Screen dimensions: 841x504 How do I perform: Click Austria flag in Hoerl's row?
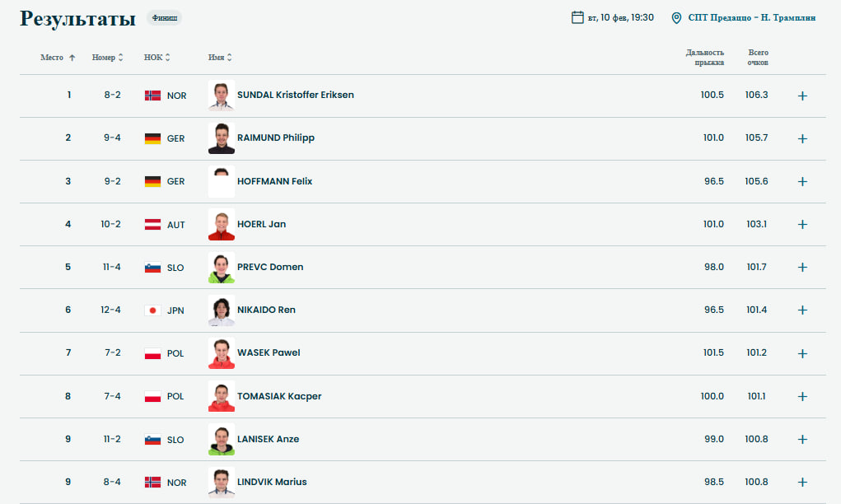coord(152,225)
